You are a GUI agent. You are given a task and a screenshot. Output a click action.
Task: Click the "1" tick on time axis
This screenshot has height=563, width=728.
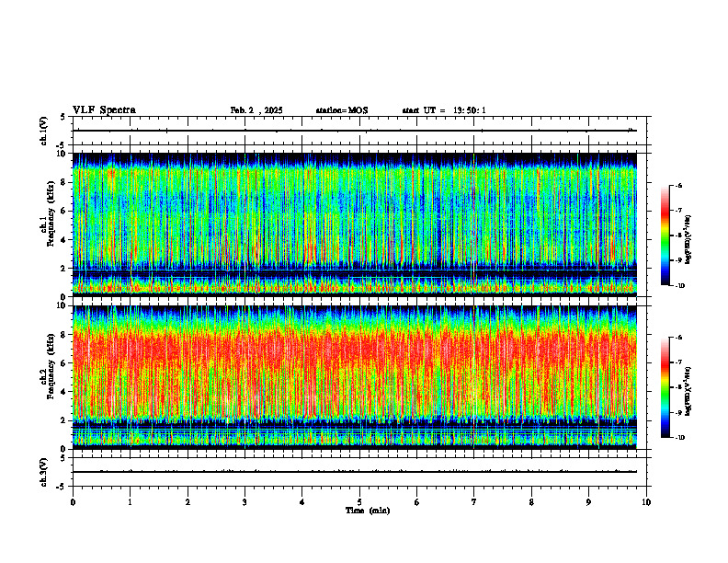coord(130,502)
